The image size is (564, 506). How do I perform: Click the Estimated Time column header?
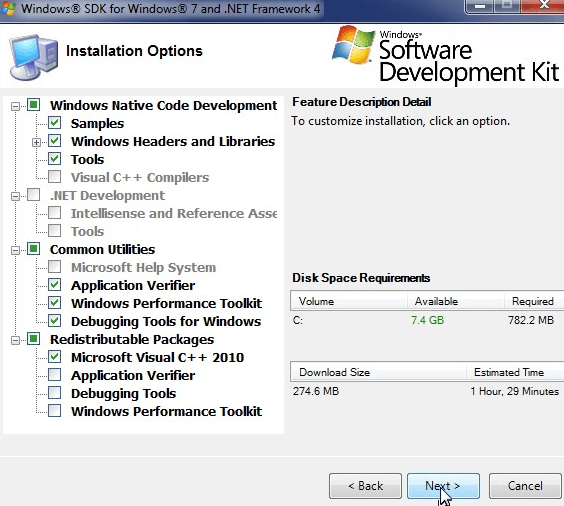pos(515,372)
